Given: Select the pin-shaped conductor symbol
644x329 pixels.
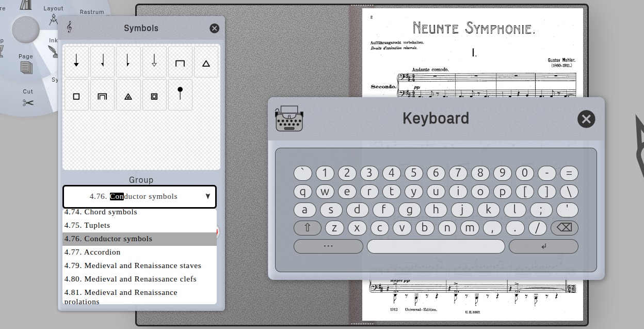Looking at the screenshot, I should 180,95.
